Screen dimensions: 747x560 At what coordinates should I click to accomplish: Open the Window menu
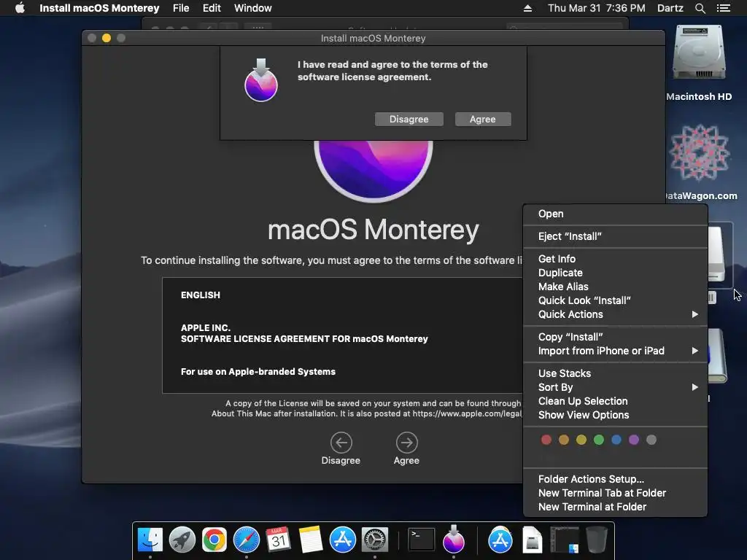point(253,8)
